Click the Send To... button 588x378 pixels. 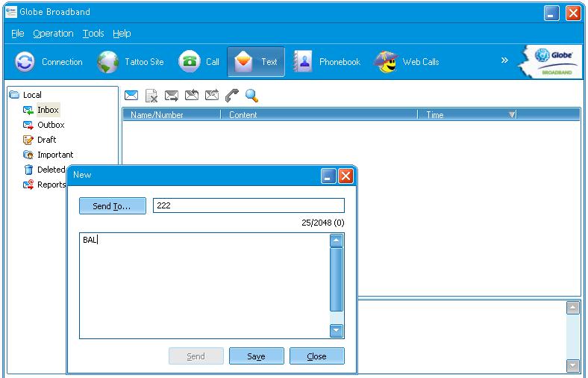(x=113, y=206)
